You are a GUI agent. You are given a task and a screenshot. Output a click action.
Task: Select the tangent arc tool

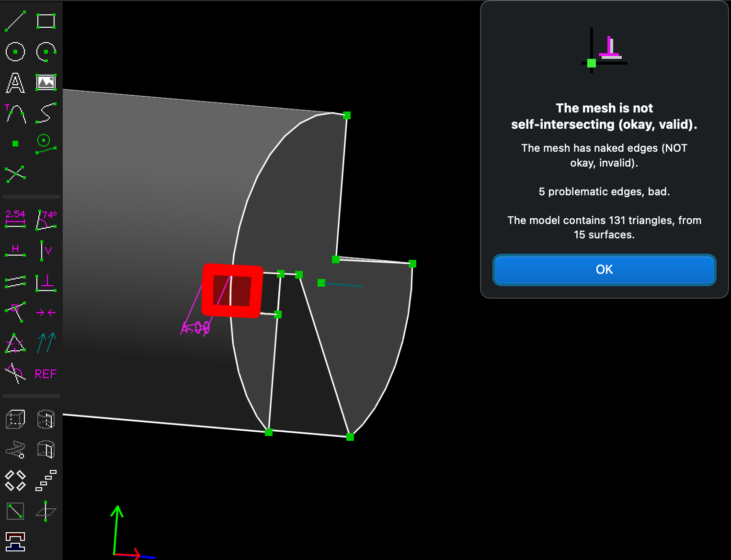(x=15, y=114)
